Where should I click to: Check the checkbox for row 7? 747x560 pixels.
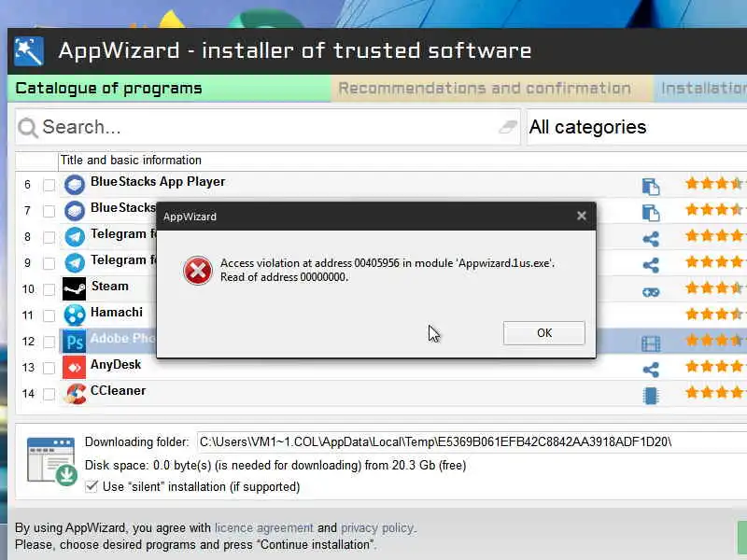coord(49,211)
